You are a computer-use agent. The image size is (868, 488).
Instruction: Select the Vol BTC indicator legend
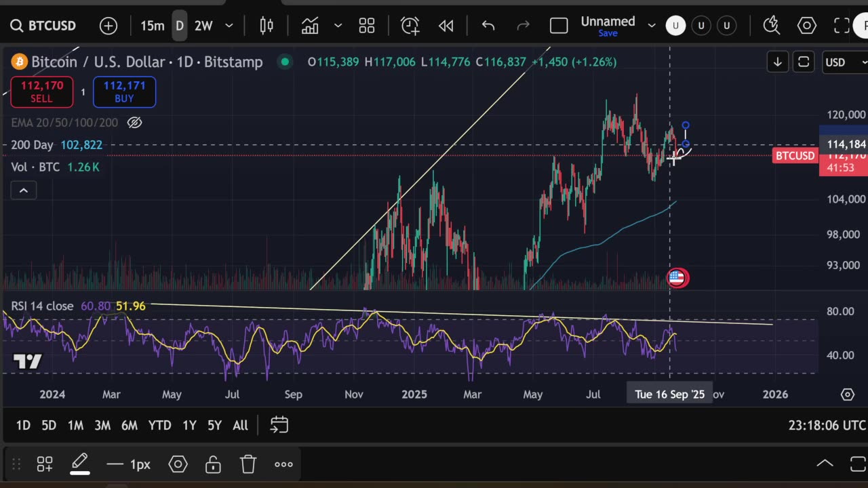point(35,167)
